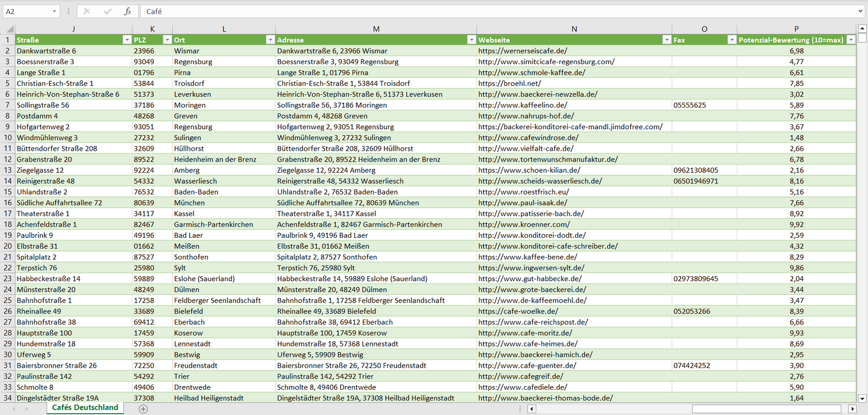The image size is (868, 415).
Task: Click the Select All corner triangle
Action: pos(9,29)
